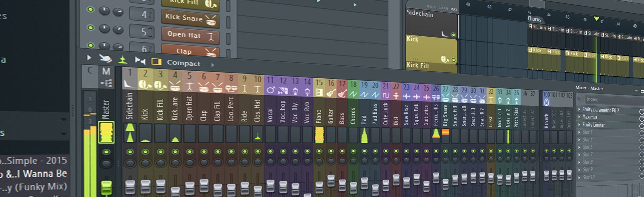Viewport: 644px width, 197px height.
Task: Click the Kick Snare channel button
Action: pyautogui.click(x=190, y=19)
